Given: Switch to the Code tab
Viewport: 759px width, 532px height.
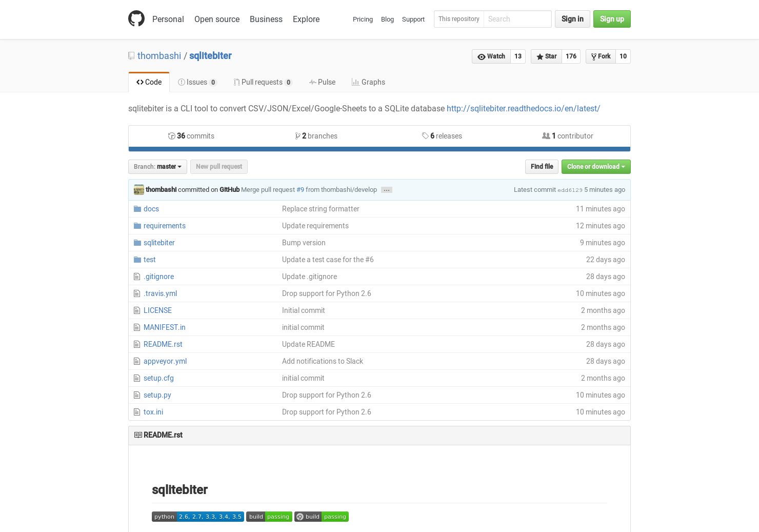Looking at the screenshot, I should tap(149, 82).
